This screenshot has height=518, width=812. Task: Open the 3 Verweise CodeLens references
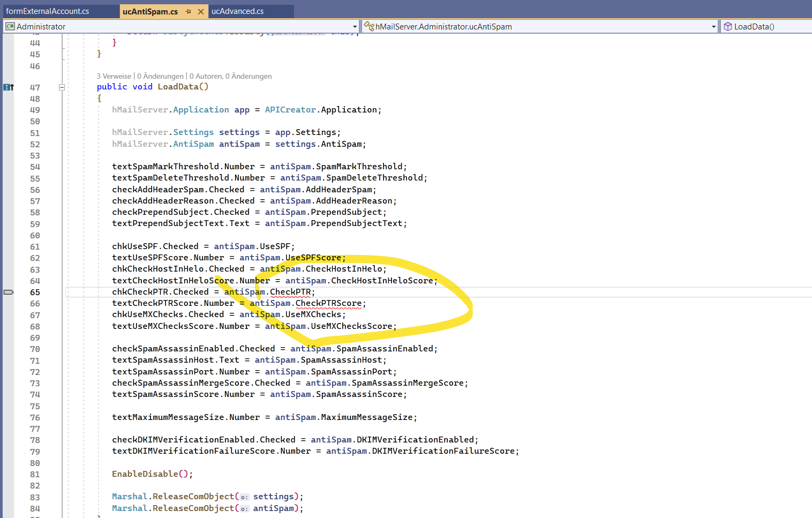click(x=114, y=76)
